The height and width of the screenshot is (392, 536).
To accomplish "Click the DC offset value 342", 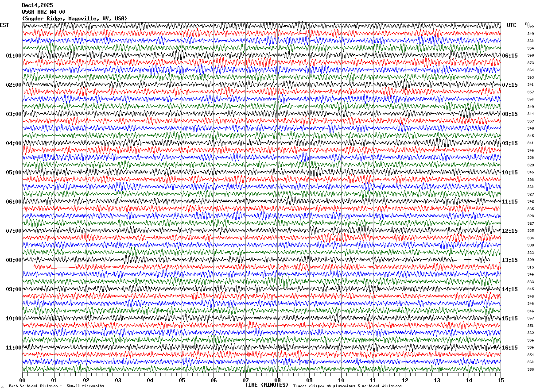I will coord(530,201).
